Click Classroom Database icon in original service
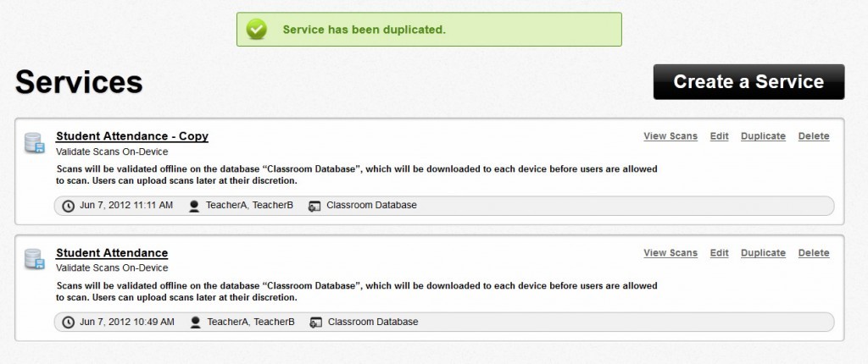This screenshot has width=868, height=364. [316, 322]
